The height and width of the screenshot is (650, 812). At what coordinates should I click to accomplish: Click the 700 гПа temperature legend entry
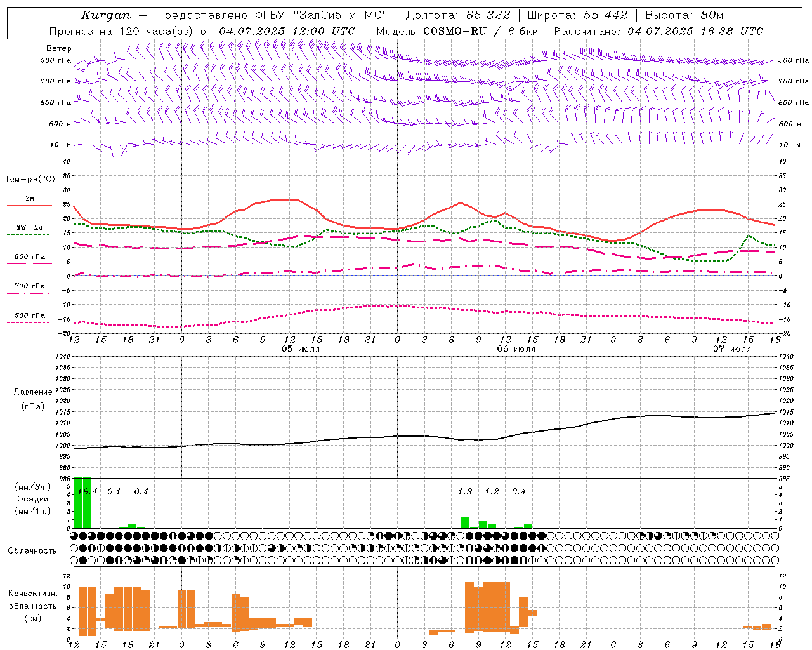point(29,286)
